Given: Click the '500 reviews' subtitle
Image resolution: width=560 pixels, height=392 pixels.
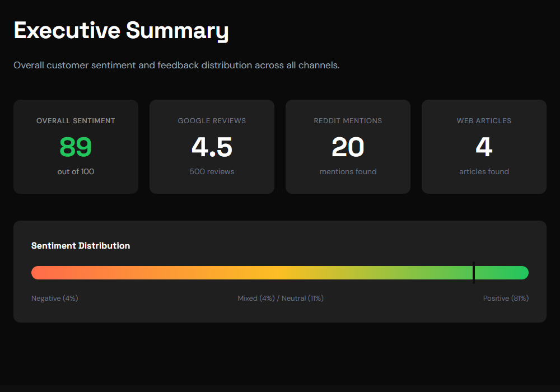Looking at the screenshot, I should click(212, 171).
